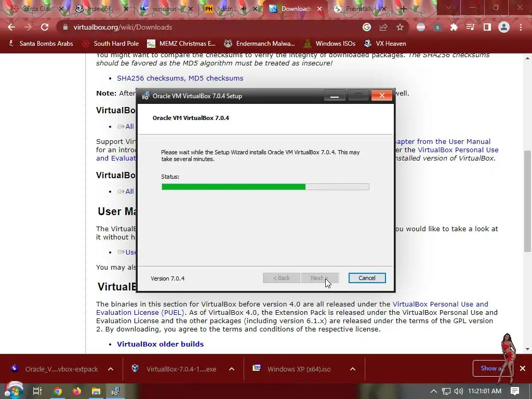Viewport: 532px width, 399px height.
Task: Switch to the windows tab
Action: [166, 9]
